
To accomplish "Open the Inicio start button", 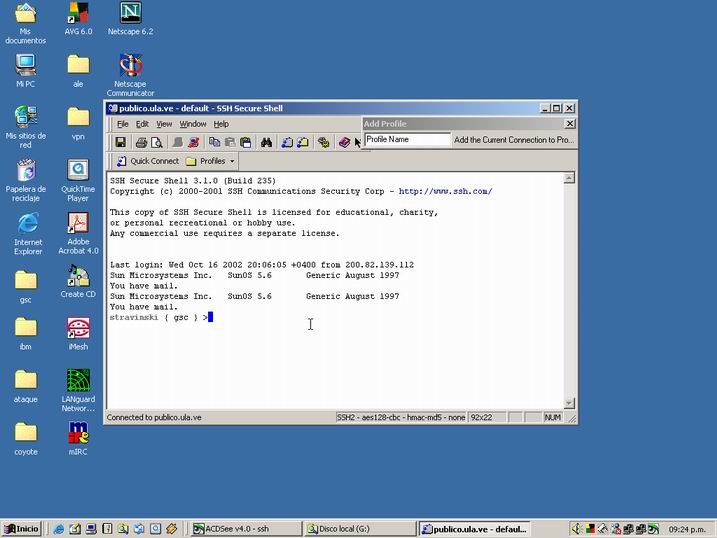I will pyautogui.click(x=21, y=529).
